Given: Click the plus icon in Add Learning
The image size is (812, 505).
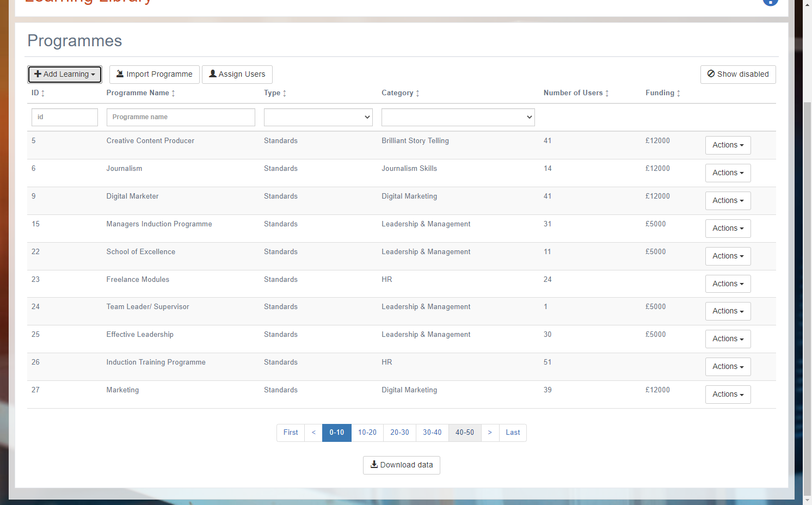Looking at the screenshot, I should [x=38, y=74].
